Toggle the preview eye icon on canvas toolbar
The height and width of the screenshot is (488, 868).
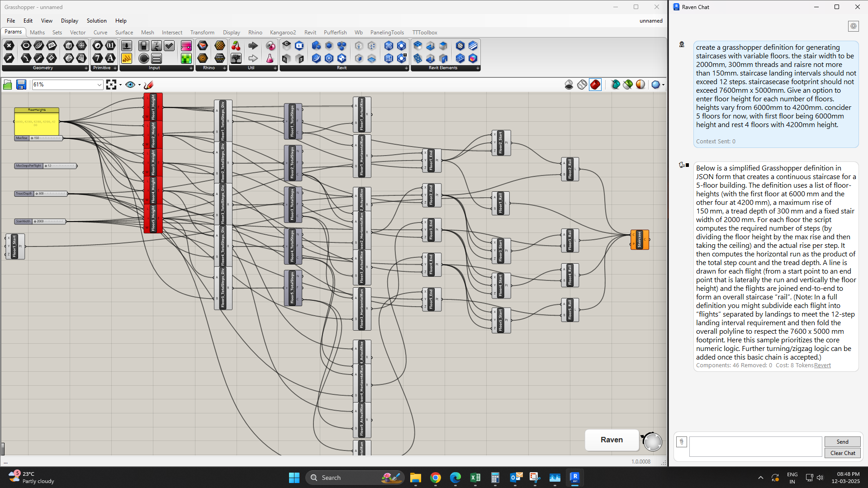(131, 85)
